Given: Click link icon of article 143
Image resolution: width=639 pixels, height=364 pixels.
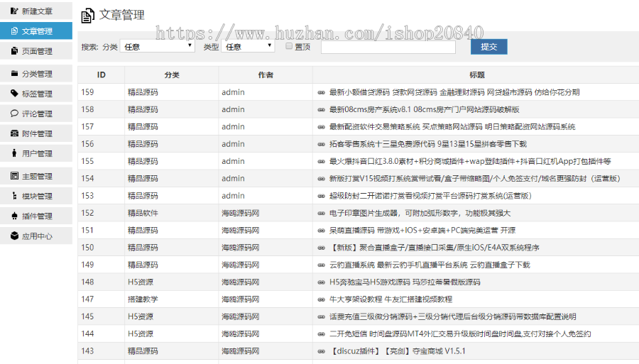Looking at the screenshot, I should tap(321, 351).
